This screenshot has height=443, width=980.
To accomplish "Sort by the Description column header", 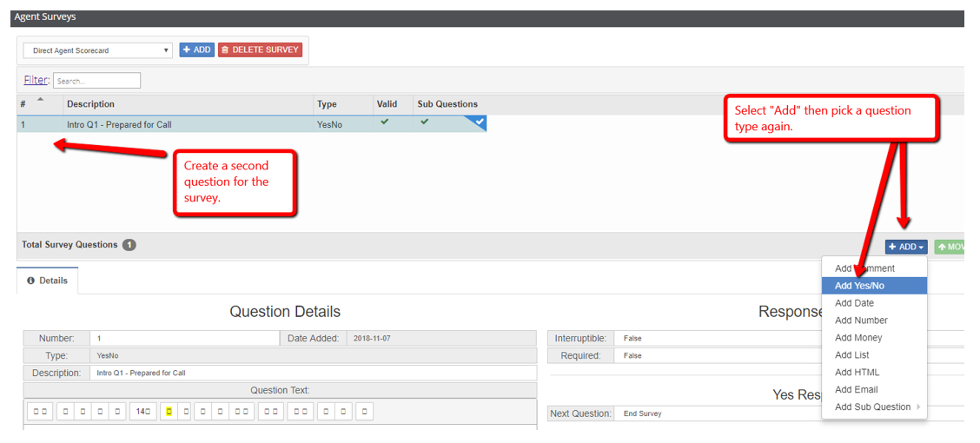I will point(188,104).
